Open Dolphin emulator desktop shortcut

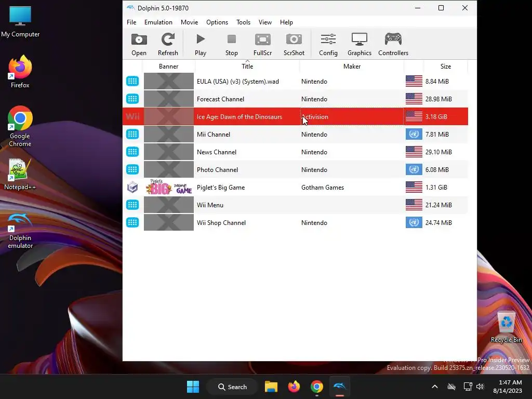pos(20,231)
